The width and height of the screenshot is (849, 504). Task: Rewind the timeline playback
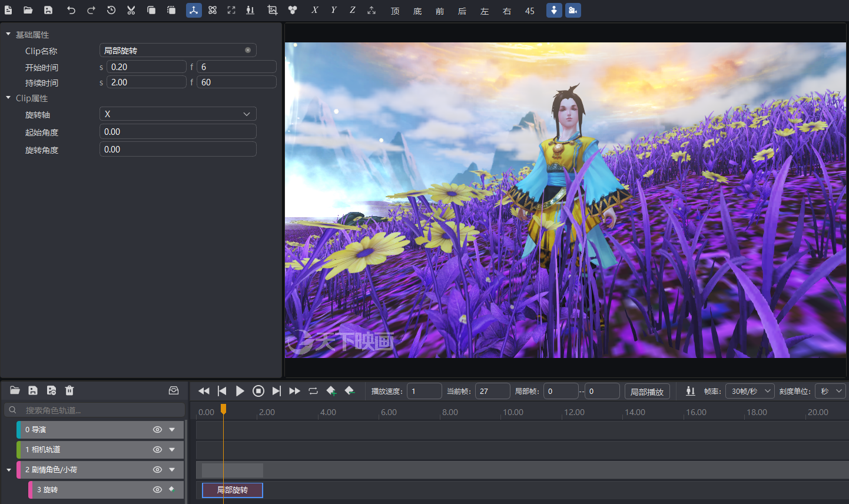pos(204,391)
